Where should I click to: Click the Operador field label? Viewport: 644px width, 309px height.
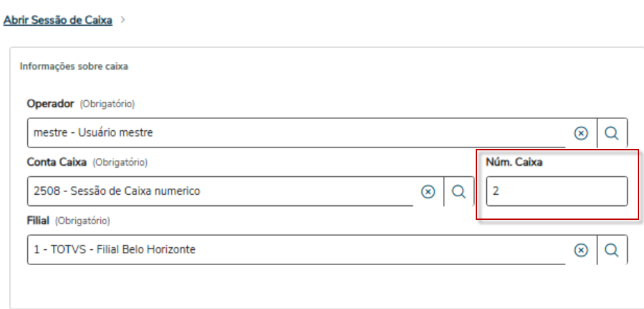click(x=51, y=104)
